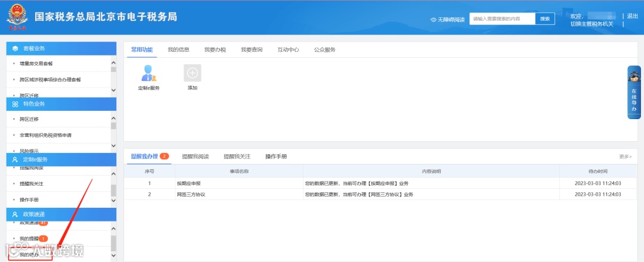Click the 退出 logout link
Viewport: 644px width, 262px height.
[x=632, y=16]
